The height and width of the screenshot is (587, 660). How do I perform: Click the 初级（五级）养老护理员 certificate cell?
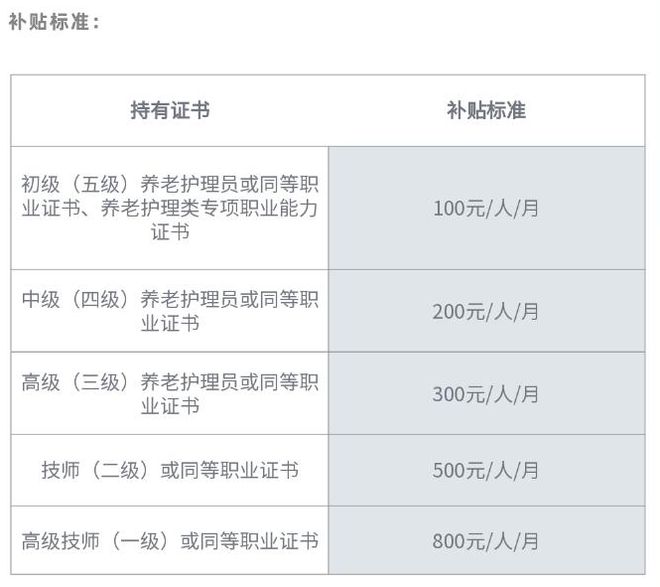(170, 208)
